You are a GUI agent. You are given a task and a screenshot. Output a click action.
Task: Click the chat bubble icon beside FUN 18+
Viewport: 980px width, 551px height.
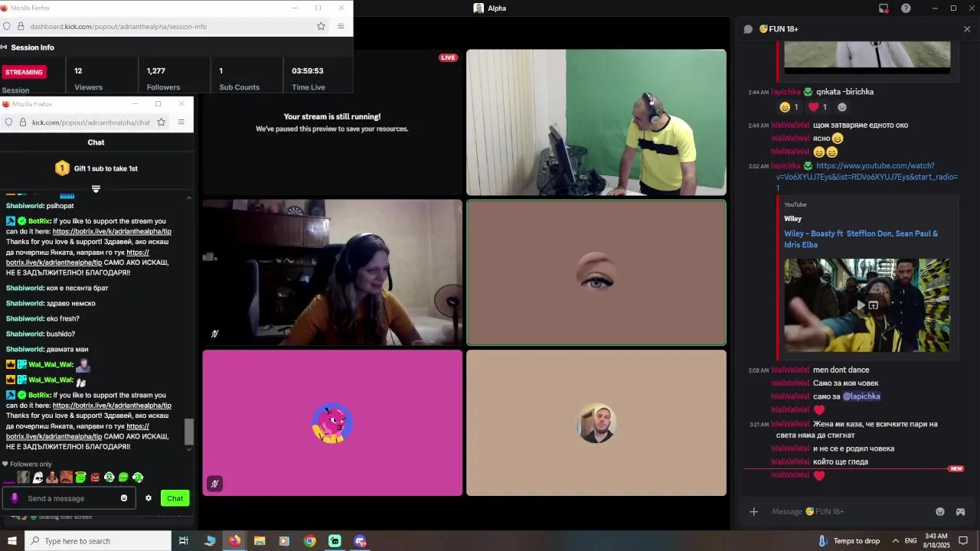point(748,29)
